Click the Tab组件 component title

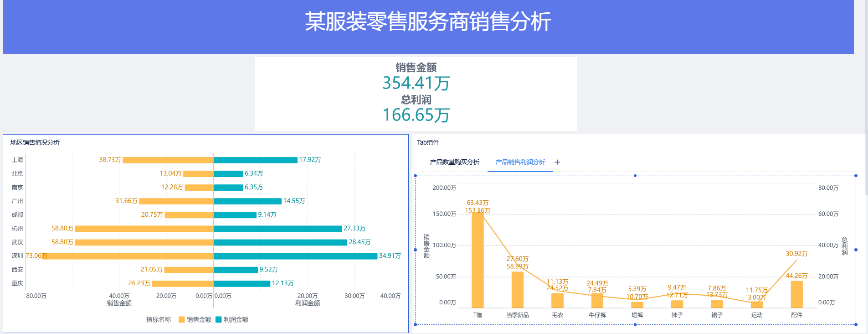point(428,142)
